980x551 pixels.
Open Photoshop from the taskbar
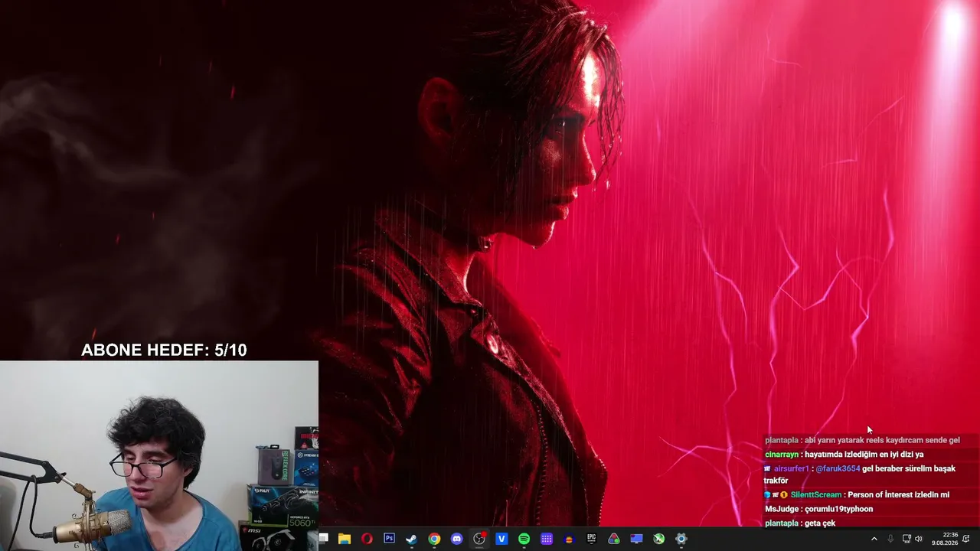tap(389, 539)
